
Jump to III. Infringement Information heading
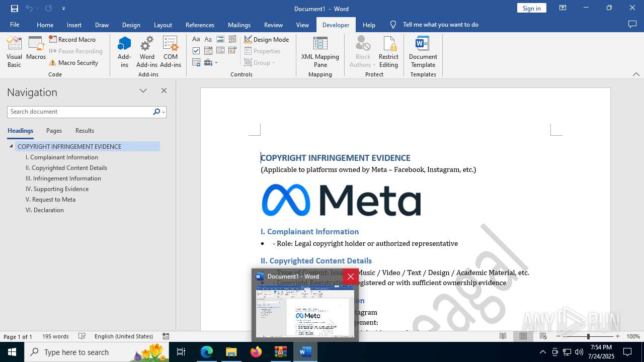pos(63,178)
